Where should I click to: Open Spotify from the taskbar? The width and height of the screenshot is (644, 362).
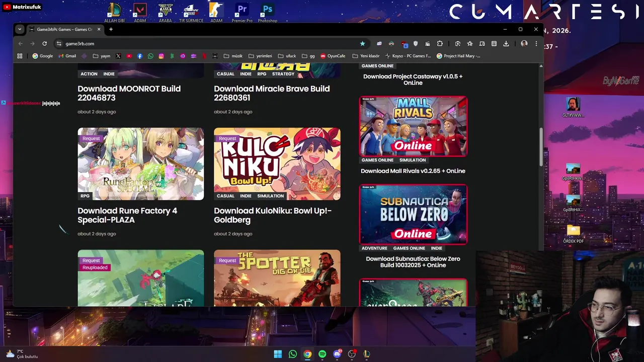323,354
